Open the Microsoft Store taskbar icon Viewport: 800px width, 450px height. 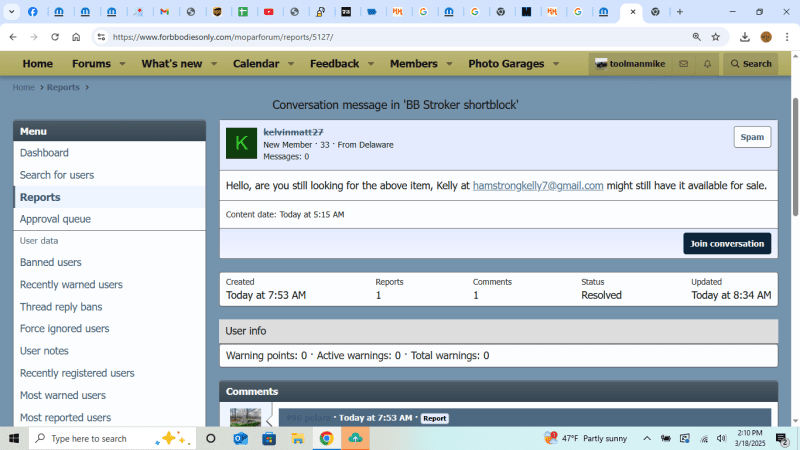(x=269, y=438)
